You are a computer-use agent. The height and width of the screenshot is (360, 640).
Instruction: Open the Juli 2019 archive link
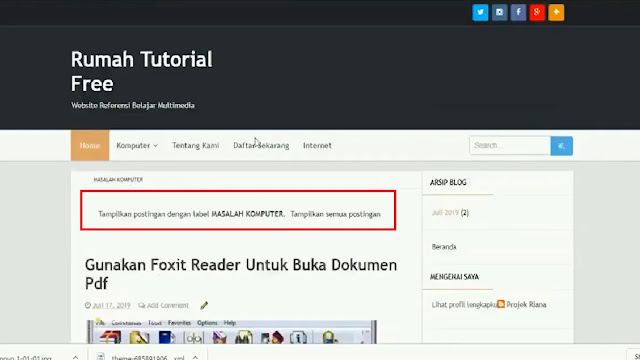pos(445,213)
